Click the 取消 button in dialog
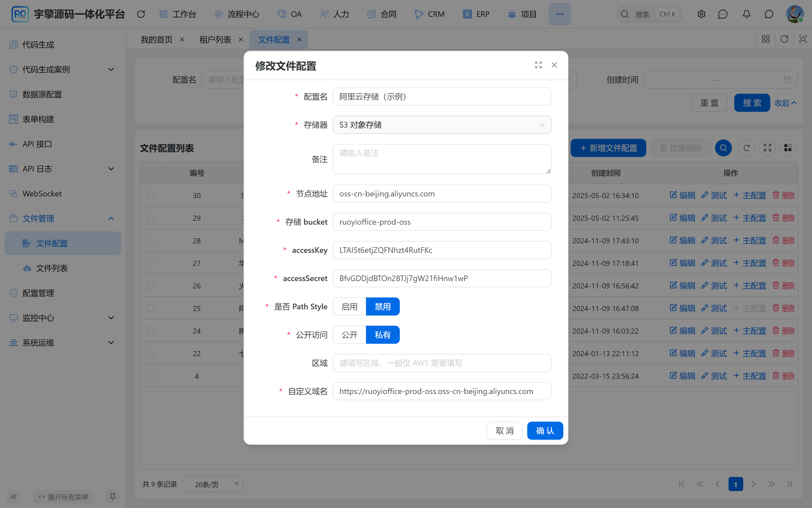The height and width of the screenshot is (508, 812). 504,430
